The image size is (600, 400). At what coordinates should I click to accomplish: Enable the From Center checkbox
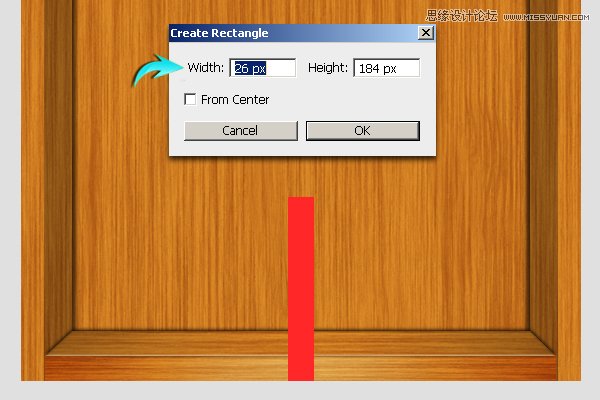(190, 99)
